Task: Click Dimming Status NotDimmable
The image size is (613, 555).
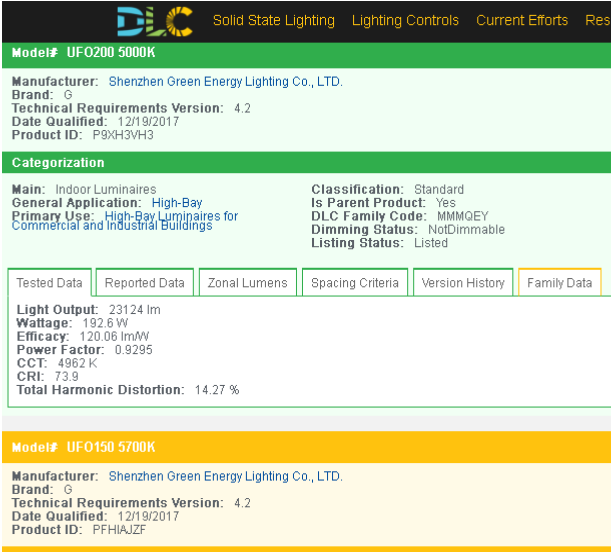Action: click(466, 229)
